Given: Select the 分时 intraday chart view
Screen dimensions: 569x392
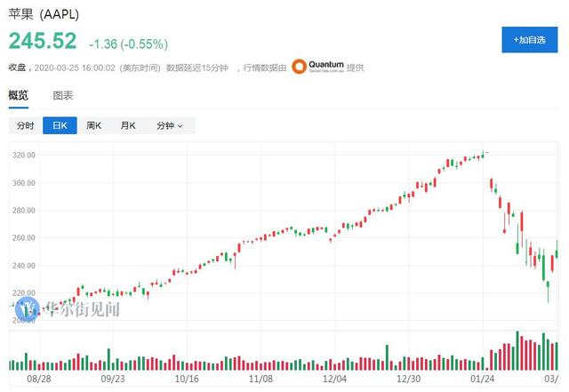Looking at the screenshot, I should pyautogui.click(x=25, y=126).
